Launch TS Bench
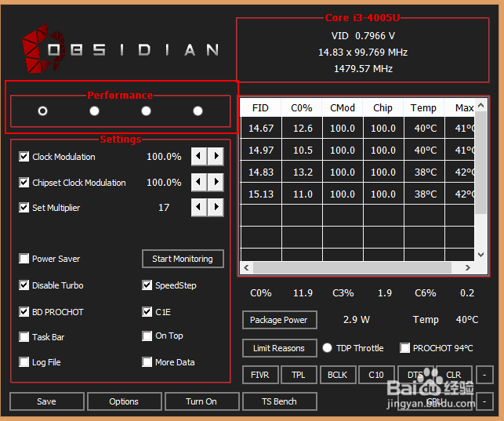 coord(279,401)
